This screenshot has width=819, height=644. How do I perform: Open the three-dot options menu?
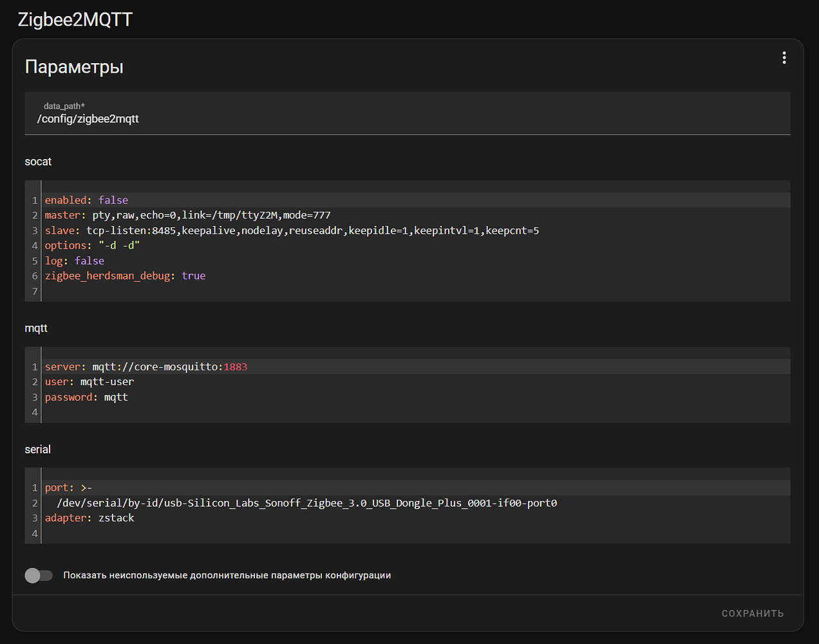tap(784, 58)
